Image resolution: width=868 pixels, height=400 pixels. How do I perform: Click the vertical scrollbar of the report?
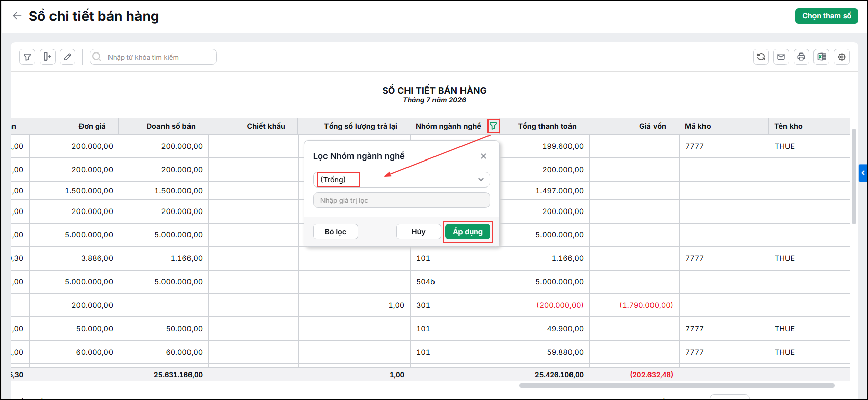coord(854,176)
